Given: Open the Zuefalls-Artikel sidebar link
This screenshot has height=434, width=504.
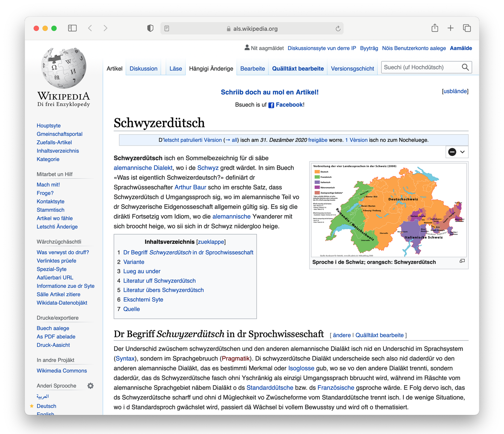Looking at the screenshot, I should coord(54,142).
